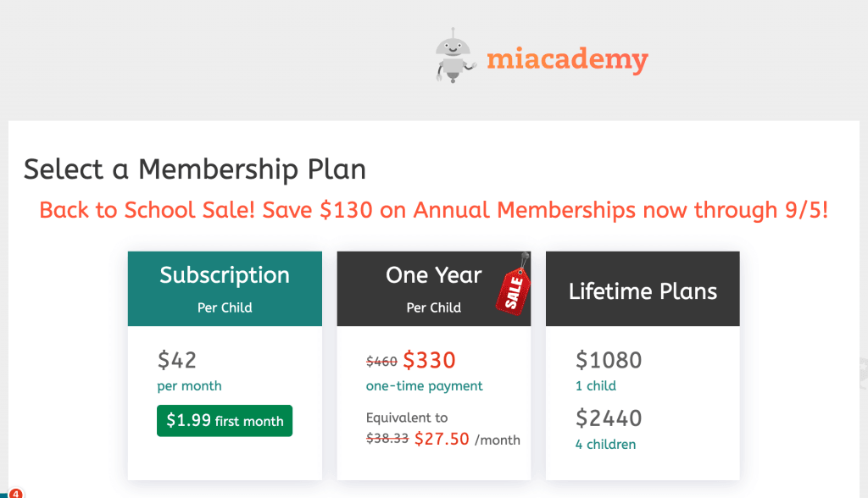The height and width of the screenshot is (498, 868).
Task: Click the crossed-out $460 price
Action: pyautogui.click(x=381, y=360)
